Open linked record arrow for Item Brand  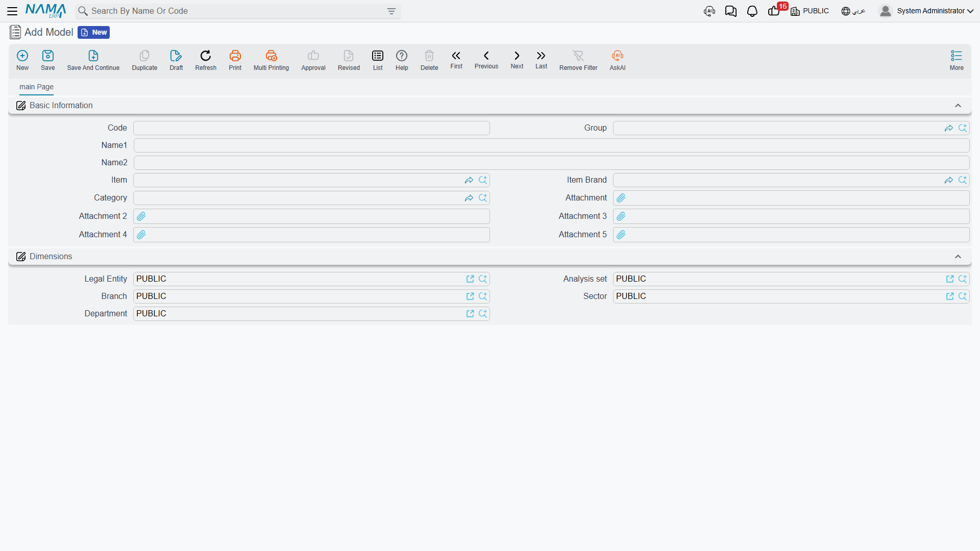click(x=949, y=180)
